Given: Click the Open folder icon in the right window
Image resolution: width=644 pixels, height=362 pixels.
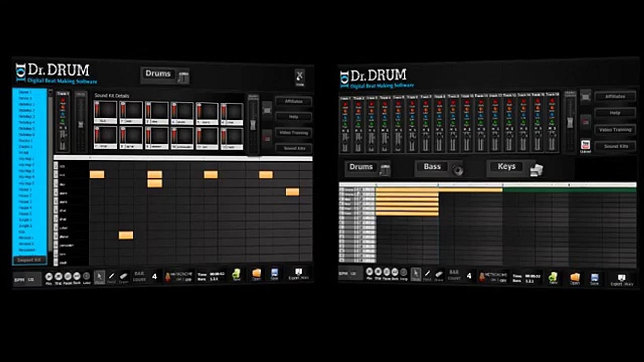Looking at the screenshot, I should [x=575, y=278].
